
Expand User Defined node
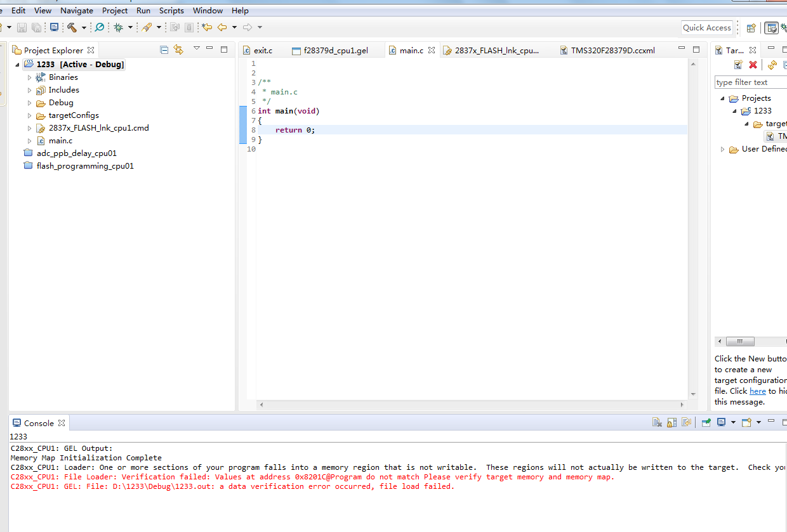(x=722, y=149)
